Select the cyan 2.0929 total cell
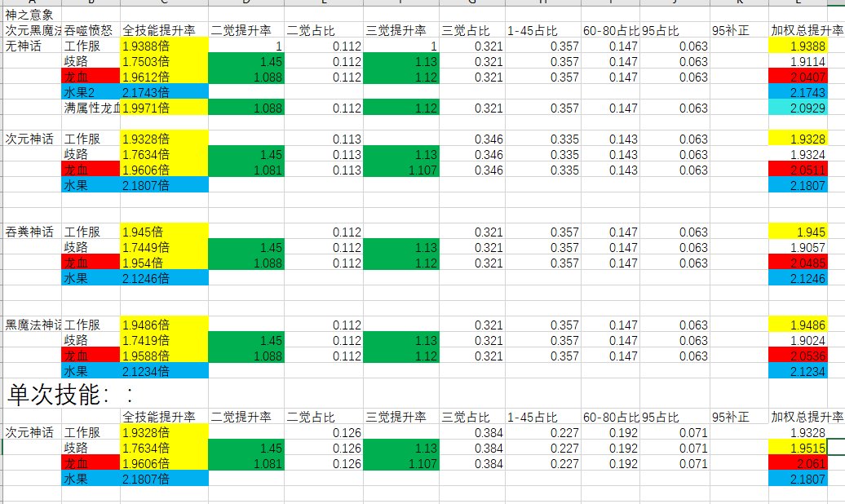 pyautogui.click(x=798, y=108)
